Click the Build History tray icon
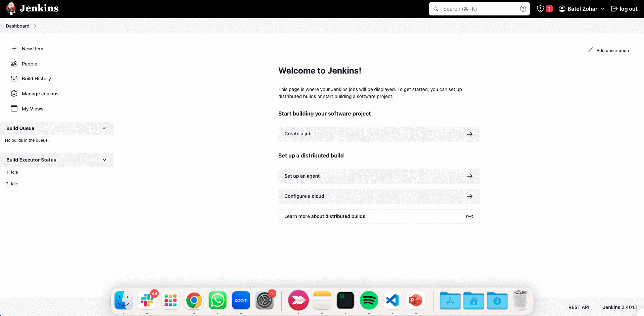644x316 pixels. pyautogui.click(x=14, y=79)
